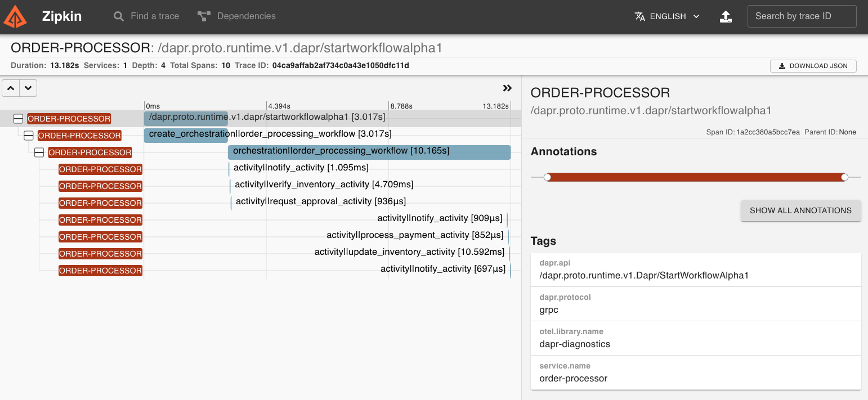The image size is (868, 400).
Task: Click the down arrow span navigation button
Action: point(28,88)
